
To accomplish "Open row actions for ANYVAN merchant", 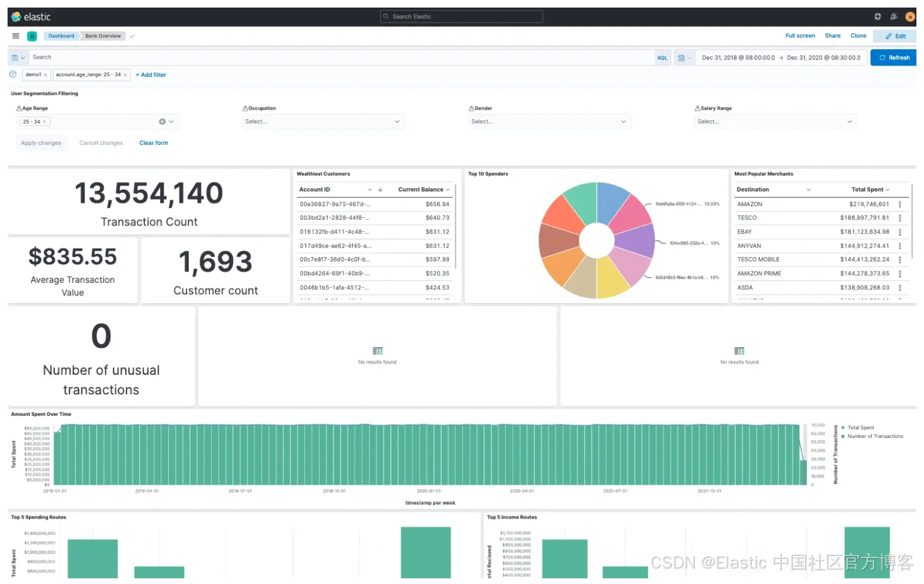I will pos(899,246).
